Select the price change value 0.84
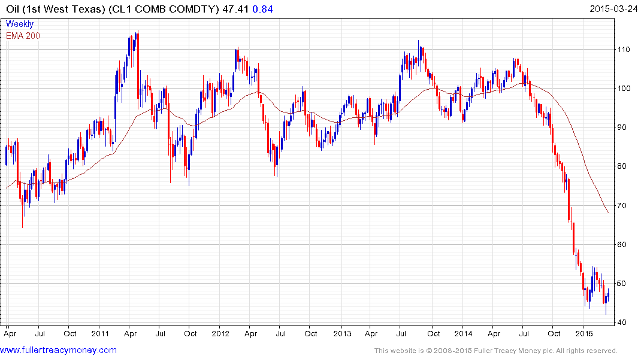This screenshot has width=644, height=359. pos(262,8)
